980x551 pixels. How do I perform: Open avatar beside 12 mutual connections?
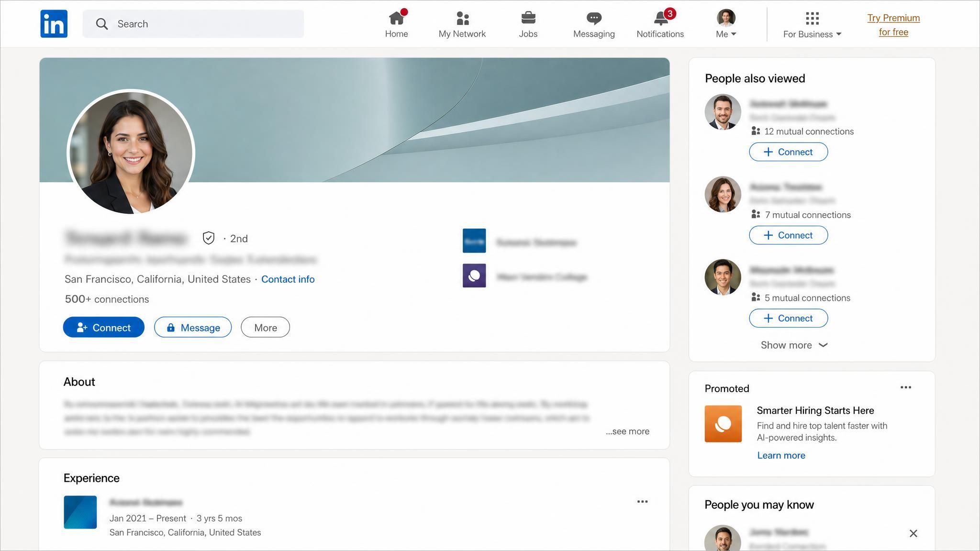(723, 112)
